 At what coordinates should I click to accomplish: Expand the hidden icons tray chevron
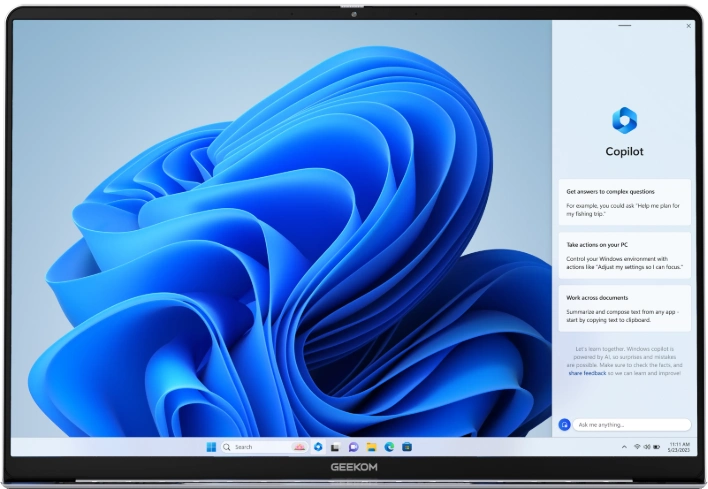624,446
